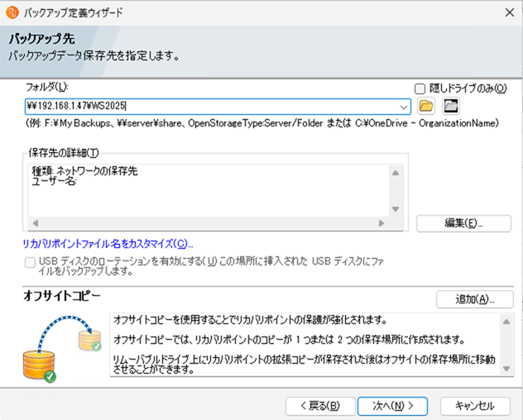Click left arrow of destination details horizontal scrollbar
This screenshot has width=523, height=420.
[36, 223]
